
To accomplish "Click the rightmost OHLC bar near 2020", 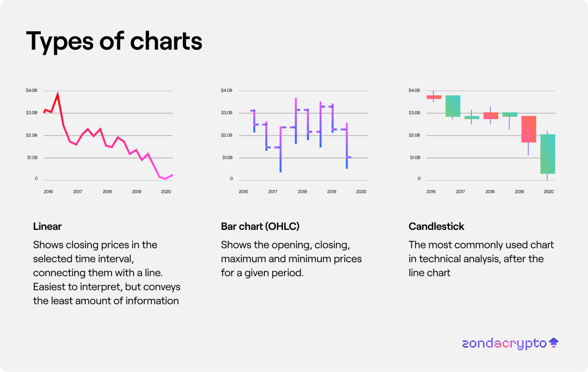I will [x=347, y=146].
